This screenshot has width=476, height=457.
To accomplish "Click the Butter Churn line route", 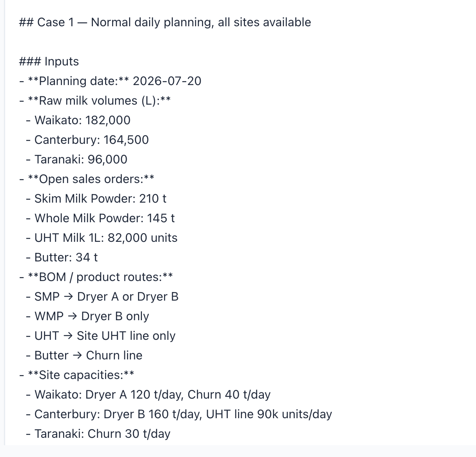I will [x=84, y=355].
